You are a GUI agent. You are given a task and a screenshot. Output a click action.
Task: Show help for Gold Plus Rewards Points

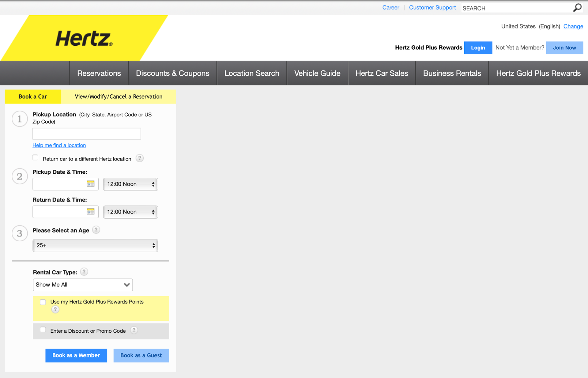point(55,309)
